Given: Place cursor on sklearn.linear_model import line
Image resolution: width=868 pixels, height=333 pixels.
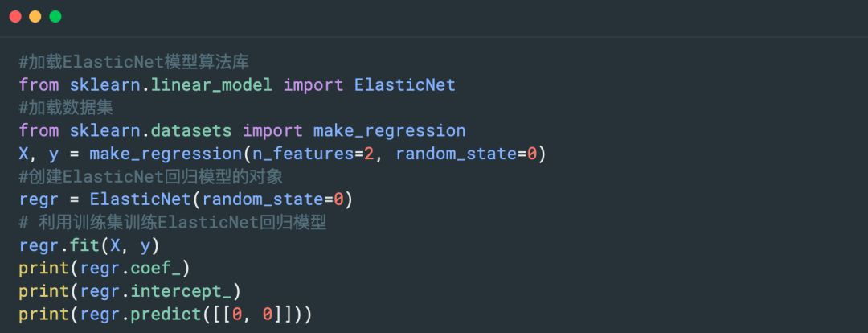Looking at the screenshot, I should click(170, 84).
